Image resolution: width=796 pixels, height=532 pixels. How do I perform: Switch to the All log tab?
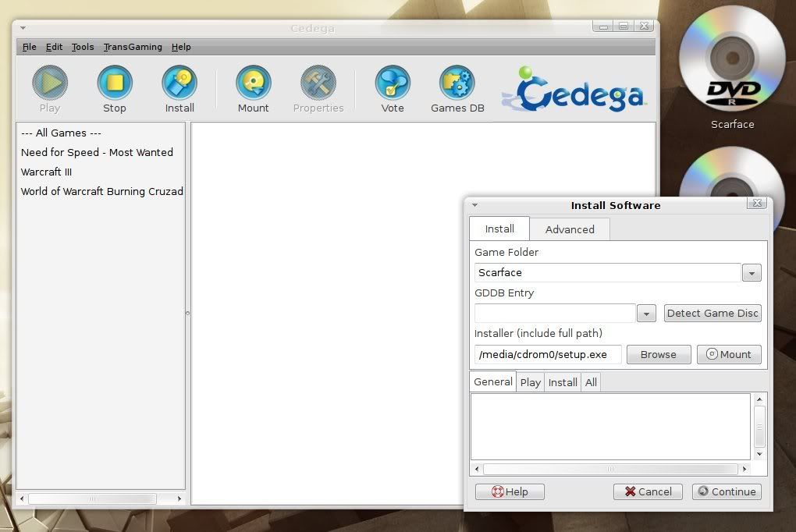[x=591, y=382]
